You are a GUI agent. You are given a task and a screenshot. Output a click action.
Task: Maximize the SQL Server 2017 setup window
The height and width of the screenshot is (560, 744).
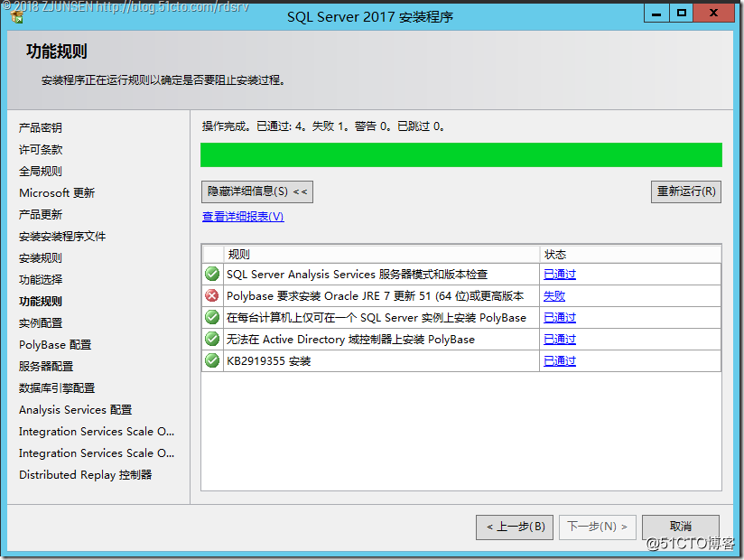[682, 14]
